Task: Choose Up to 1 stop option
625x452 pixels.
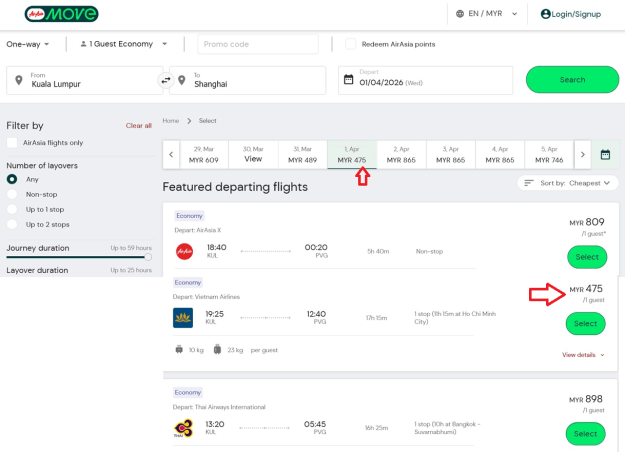Action: coord(12,209)
